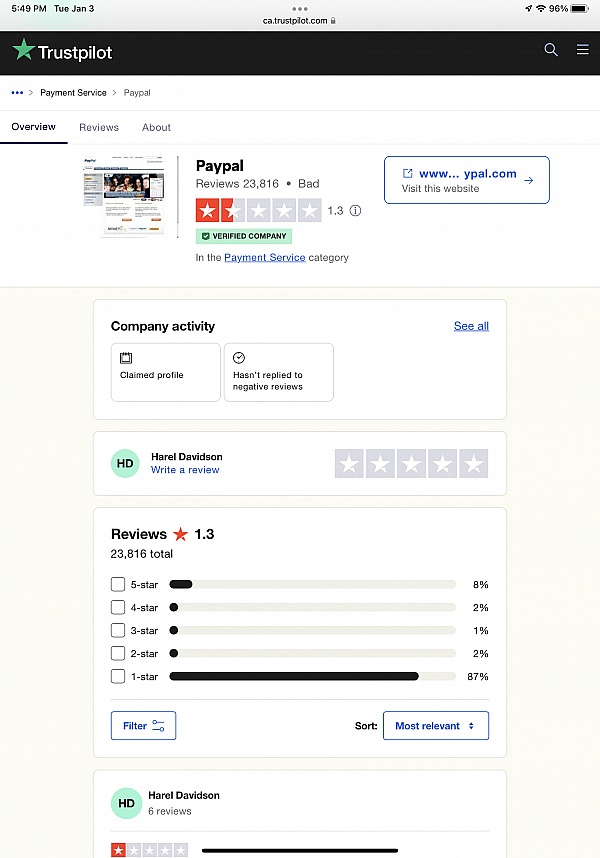Expand company activity with See all
This screenshot has width=600, height=858.
(x=470, y=326)
